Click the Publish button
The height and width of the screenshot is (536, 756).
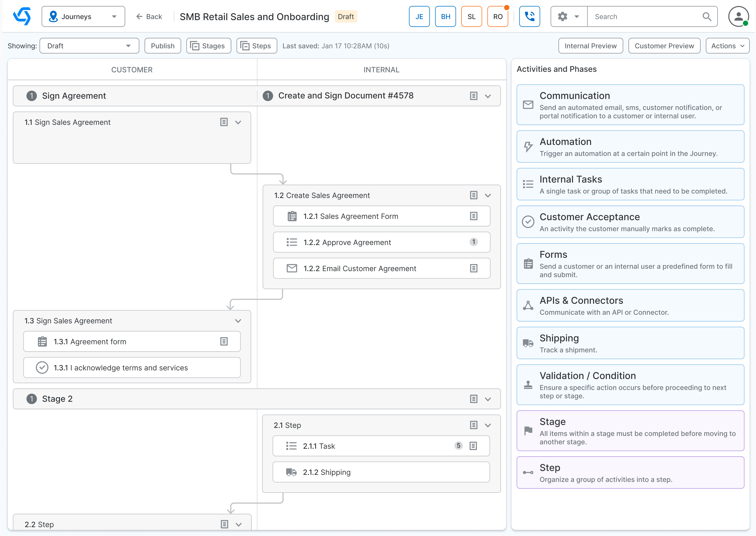[162, 46]
